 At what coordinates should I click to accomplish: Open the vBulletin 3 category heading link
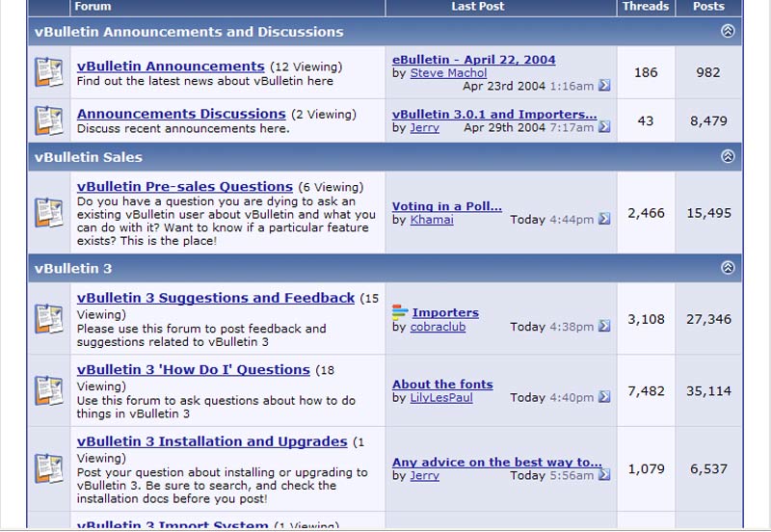[x=73, y=269]
